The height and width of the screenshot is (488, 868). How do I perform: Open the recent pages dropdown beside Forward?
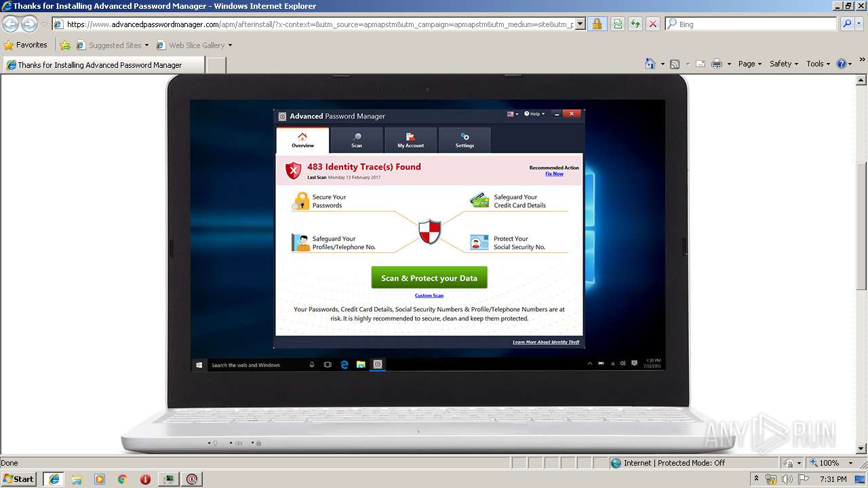point(44,24)
